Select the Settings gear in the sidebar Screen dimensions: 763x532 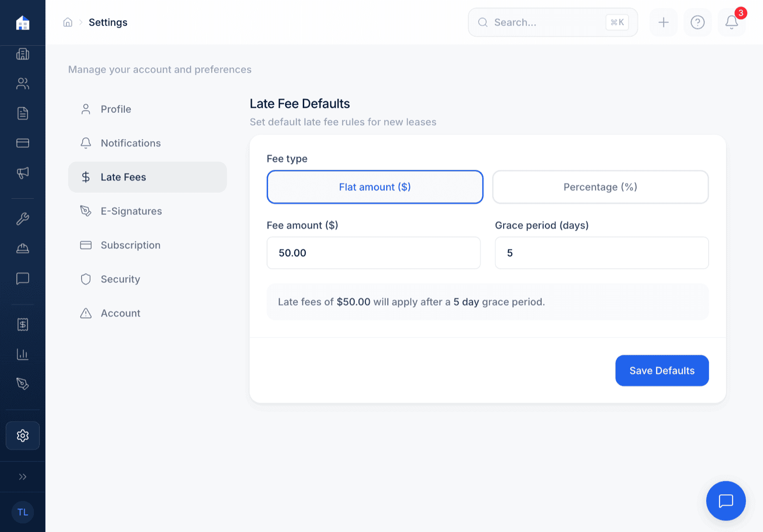coord(22,435)
